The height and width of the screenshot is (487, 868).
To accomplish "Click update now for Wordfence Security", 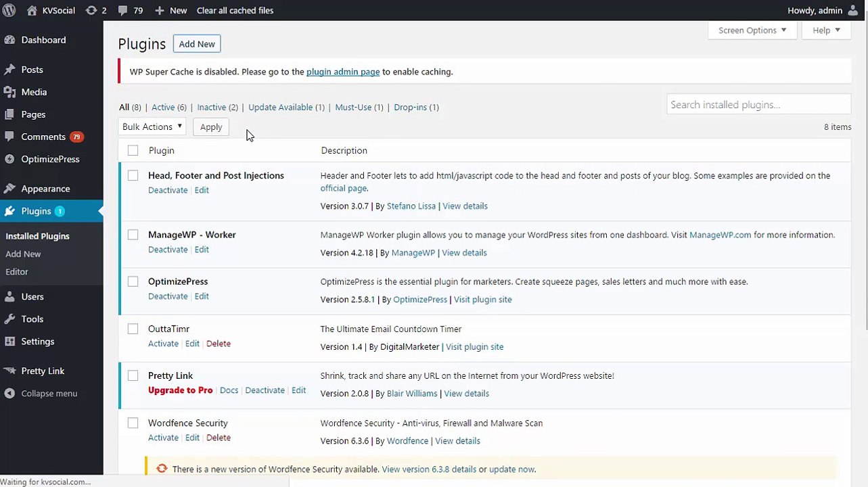I will click(x=511, y=469).
